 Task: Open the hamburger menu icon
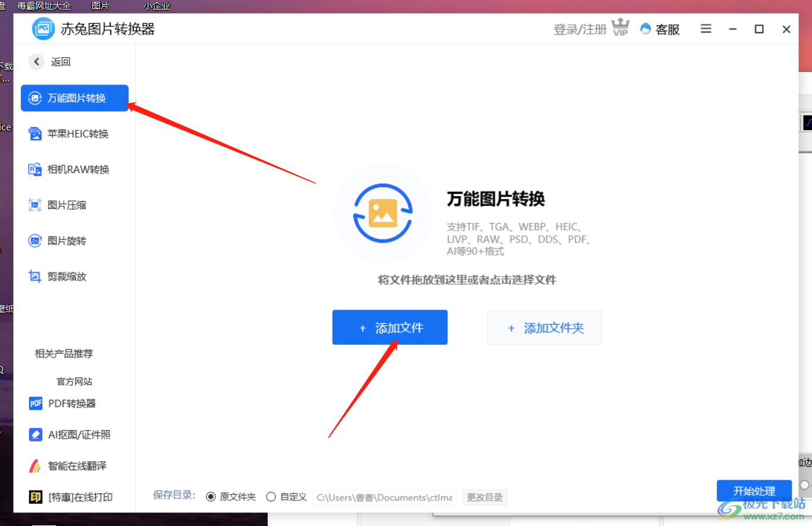pyautogui.click(x=706, y=29)
